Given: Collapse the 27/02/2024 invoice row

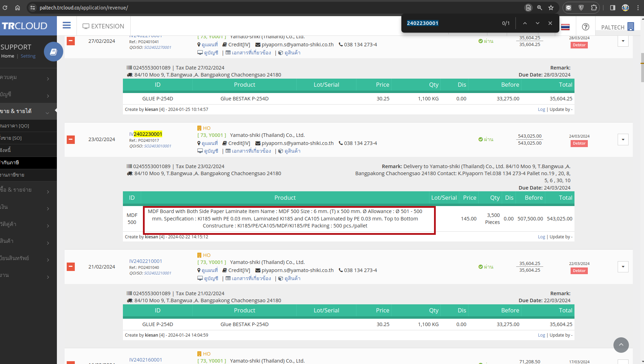Looking at the screenshot, I should (71, 41).
